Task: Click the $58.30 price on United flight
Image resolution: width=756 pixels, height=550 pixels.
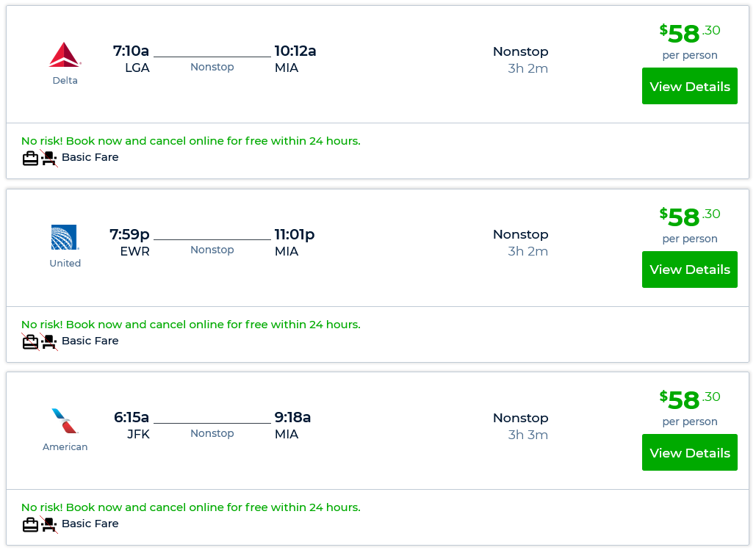Action: [689, 217]
